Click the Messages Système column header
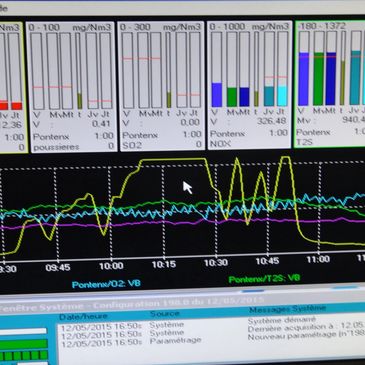Screen dimensions: 365x365 [287, 309]
